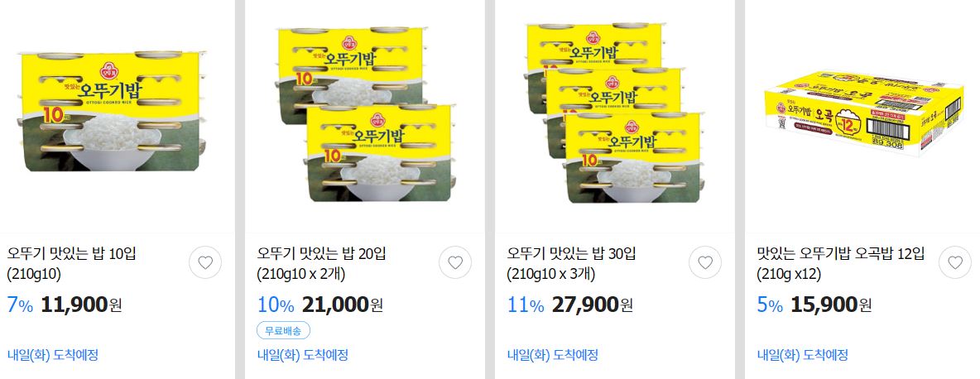Screen dimensions: 980x379
Task: Click 내일(화) 도착예정 under the 10입 item
Action: (x=53, y=355)
